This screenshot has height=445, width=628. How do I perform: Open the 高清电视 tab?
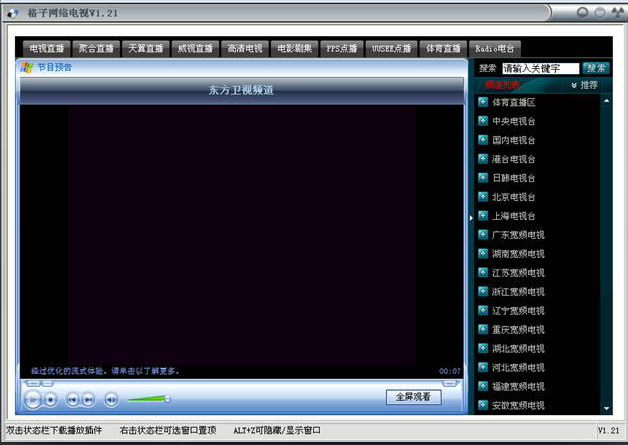pos(245,49)
